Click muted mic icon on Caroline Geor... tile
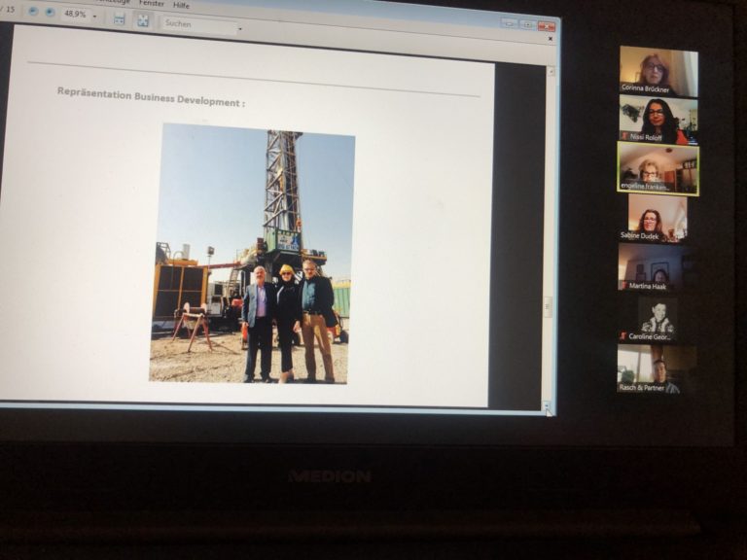The height and width of the screenshot is (560, 747). 623,336
